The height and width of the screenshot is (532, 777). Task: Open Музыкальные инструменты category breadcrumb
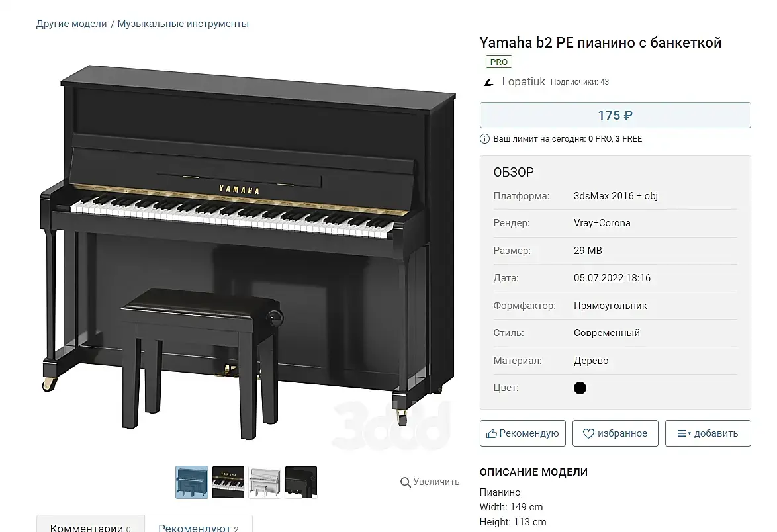tap(183, 24)
